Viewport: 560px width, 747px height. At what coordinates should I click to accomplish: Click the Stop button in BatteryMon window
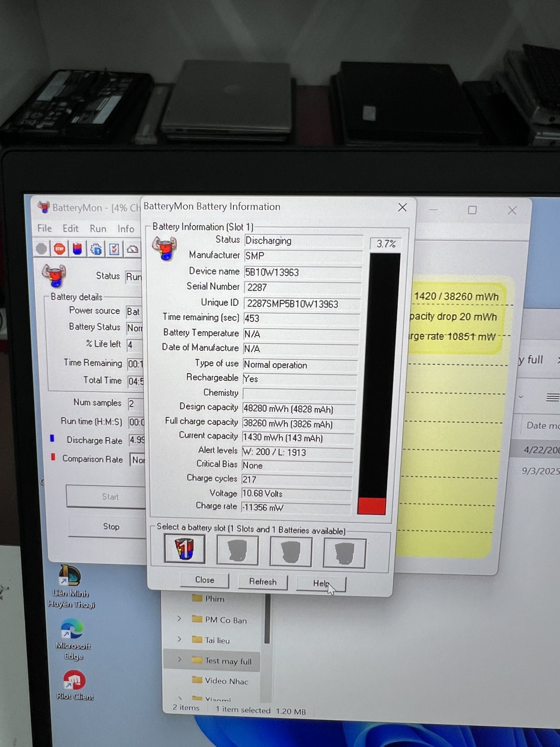point(107,527)
